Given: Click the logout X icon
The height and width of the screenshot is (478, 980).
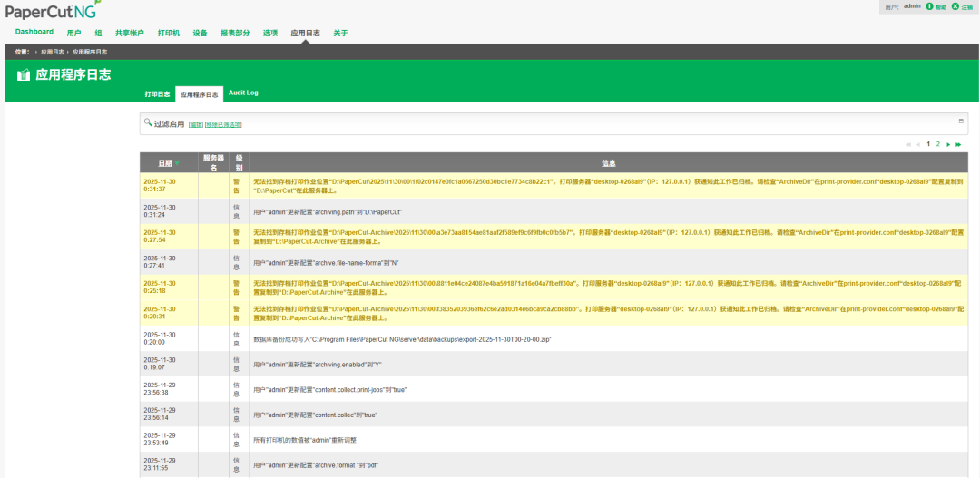Looking at the screenshot, I should pos(955,6).
